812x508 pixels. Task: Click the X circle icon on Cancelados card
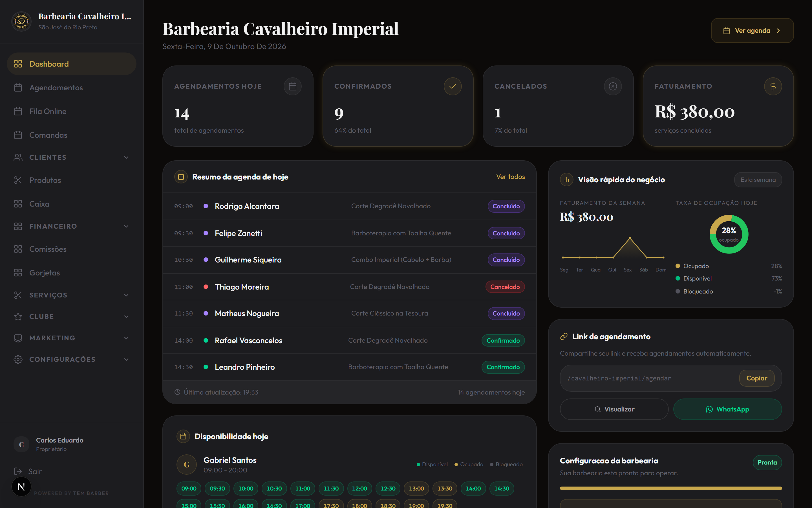(613, 86)
